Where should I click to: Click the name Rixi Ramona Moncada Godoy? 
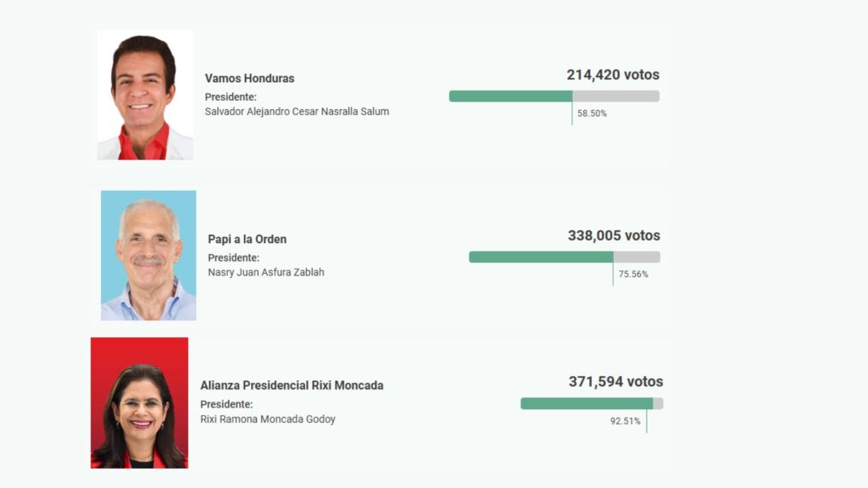pos(267,419)
